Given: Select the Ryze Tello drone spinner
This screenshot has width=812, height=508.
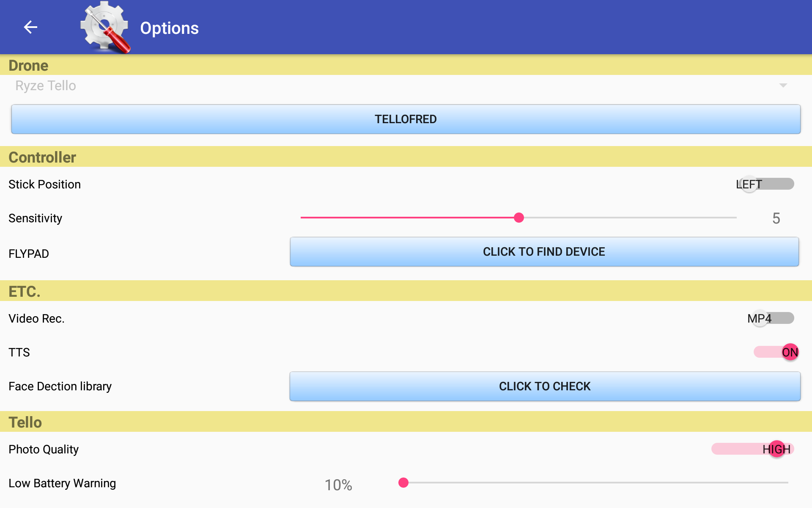Looking at the screenshot, I should coord(406,86).
